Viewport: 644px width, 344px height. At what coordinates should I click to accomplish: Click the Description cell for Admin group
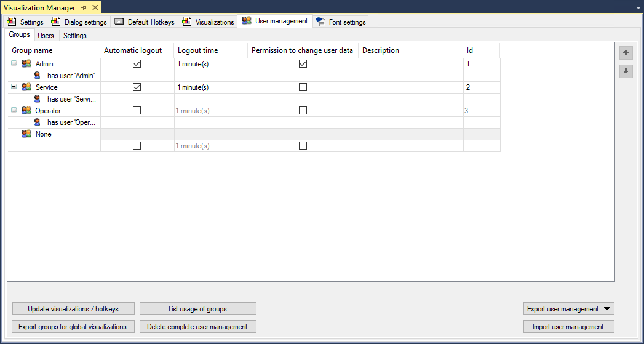click(411, 64)
